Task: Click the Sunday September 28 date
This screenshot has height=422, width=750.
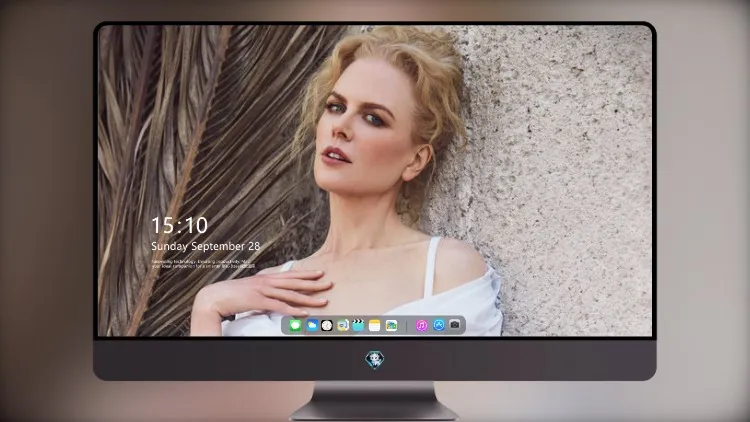Action: click(205, 246)
